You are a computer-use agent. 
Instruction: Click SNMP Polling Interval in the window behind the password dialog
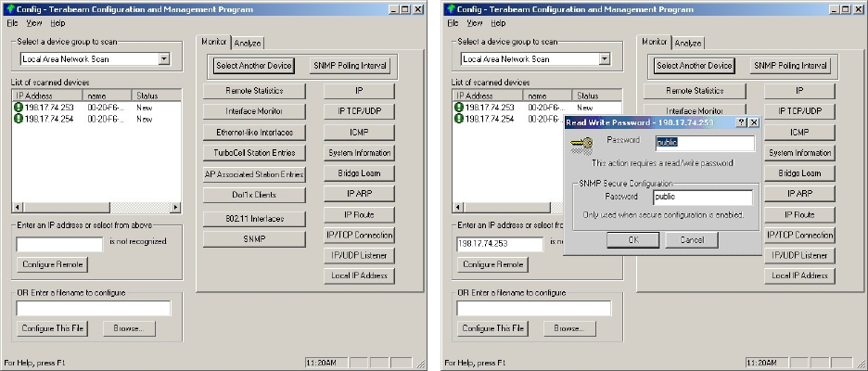coord(790,65)
